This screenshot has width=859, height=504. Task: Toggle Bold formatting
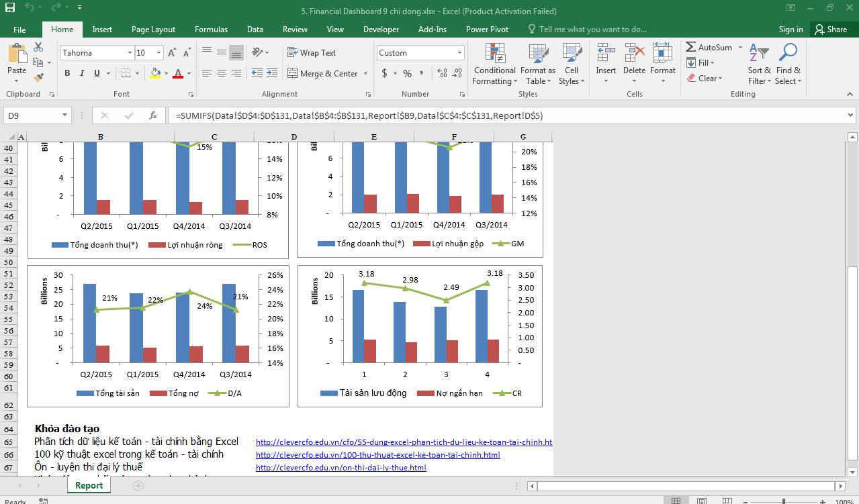tap(67, 73)
